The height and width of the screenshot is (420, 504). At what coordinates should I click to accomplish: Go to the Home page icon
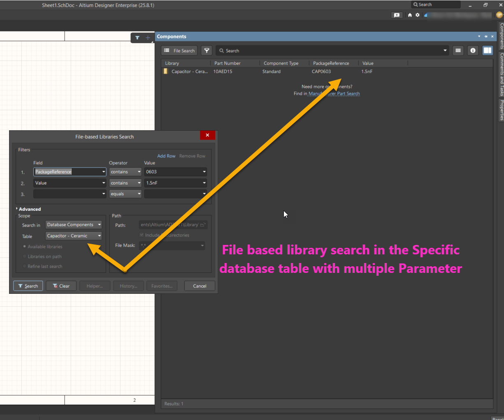(x=410, y=15)
